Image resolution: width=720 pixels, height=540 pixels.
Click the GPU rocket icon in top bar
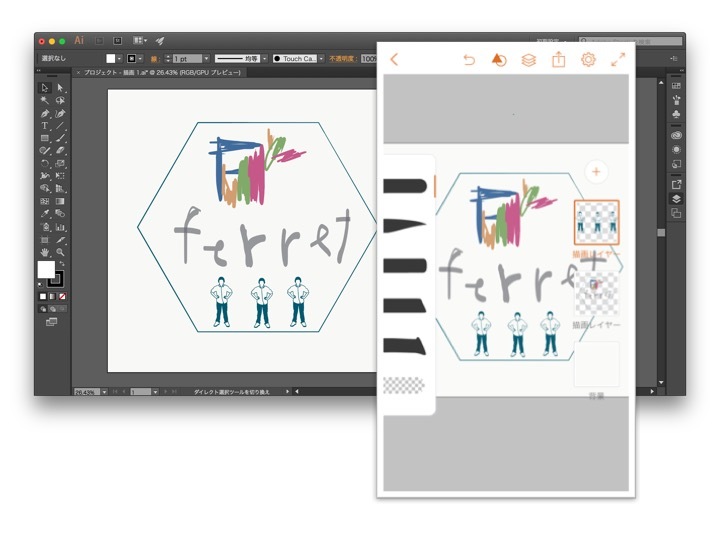(x=160, y=41)
